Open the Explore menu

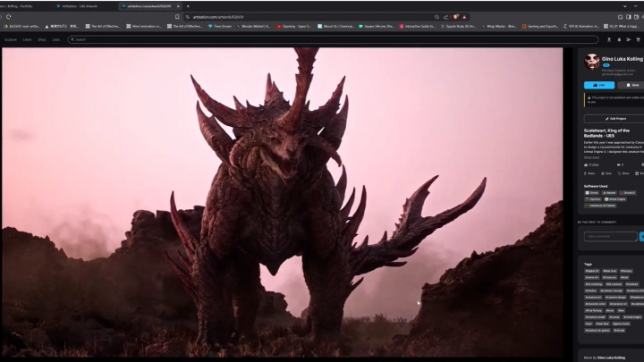click(x=11, y=39)
